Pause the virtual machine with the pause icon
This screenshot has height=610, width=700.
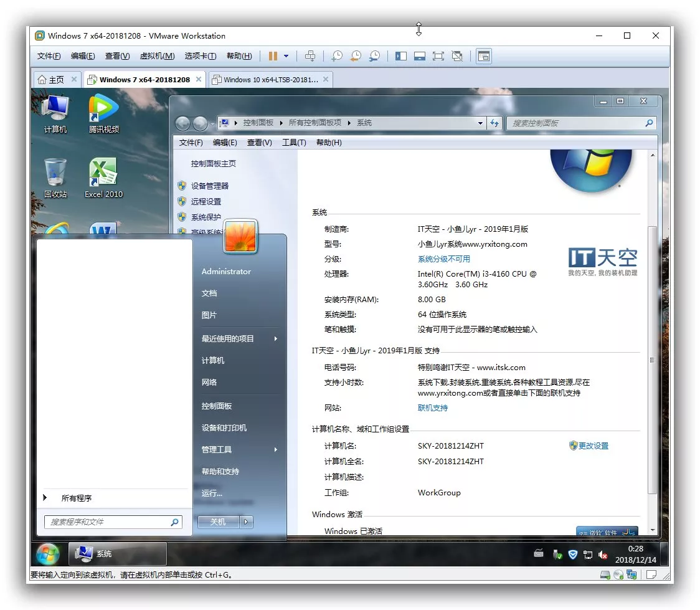tap(273, 56)
